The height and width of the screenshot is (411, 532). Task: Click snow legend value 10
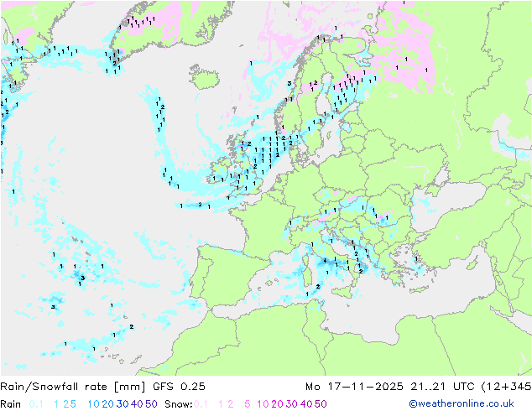[263, 404]
